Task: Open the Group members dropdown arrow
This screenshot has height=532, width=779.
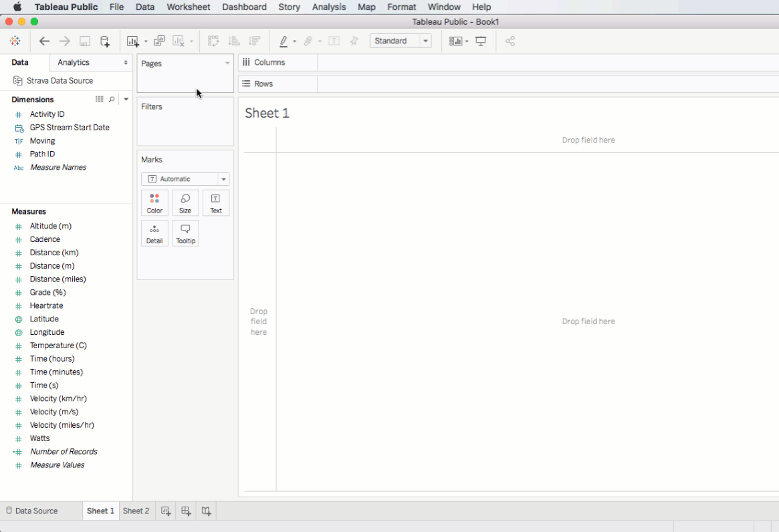Action: [320, 41]
